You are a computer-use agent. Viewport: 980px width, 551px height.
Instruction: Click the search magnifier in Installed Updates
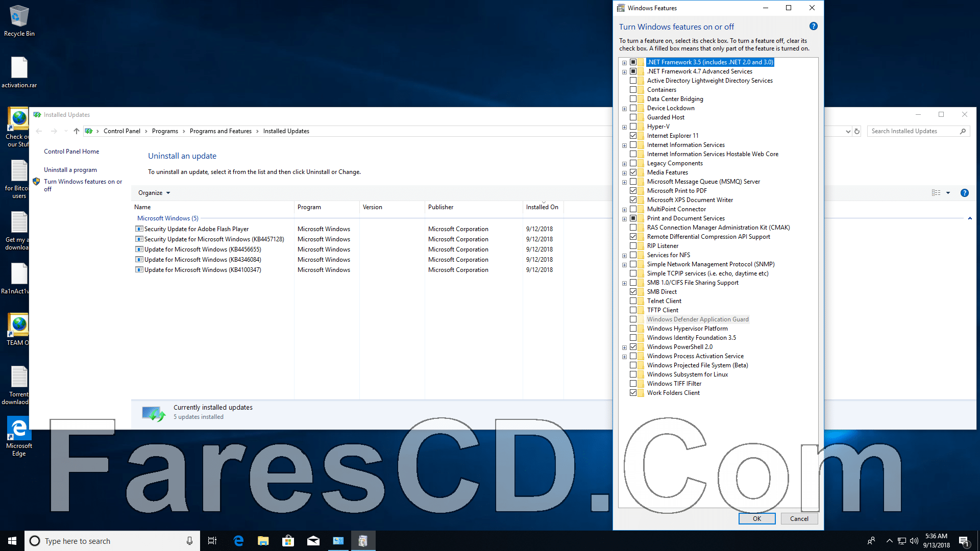pos(963,131)
